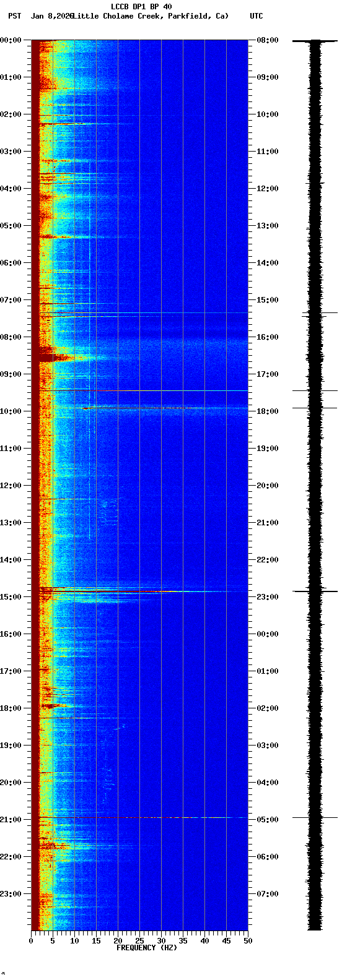
Task: Click the PST '21:00' time label
Action: point(11,820)
